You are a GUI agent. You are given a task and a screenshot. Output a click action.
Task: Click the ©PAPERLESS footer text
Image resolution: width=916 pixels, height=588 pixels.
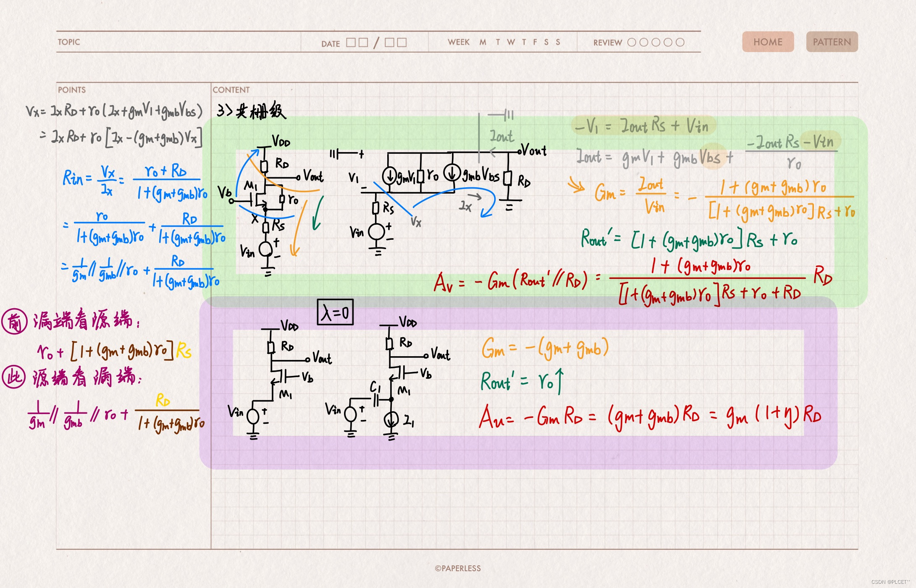pos(458,568)
